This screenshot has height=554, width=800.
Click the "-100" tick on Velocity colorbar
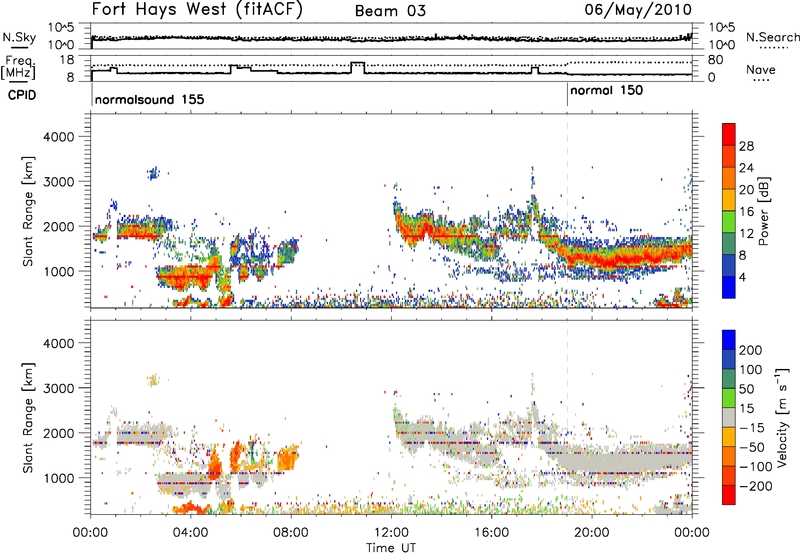[x=756, y=466]
